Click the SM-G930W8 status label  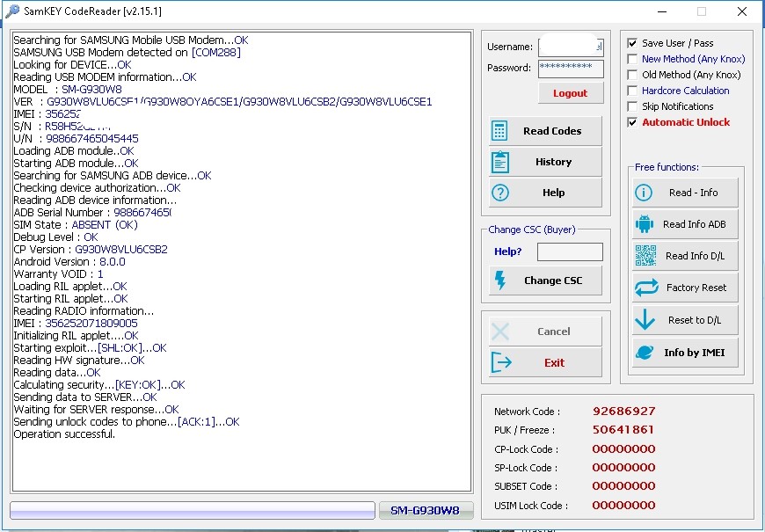pyautogui.click(x=426, y=511)
